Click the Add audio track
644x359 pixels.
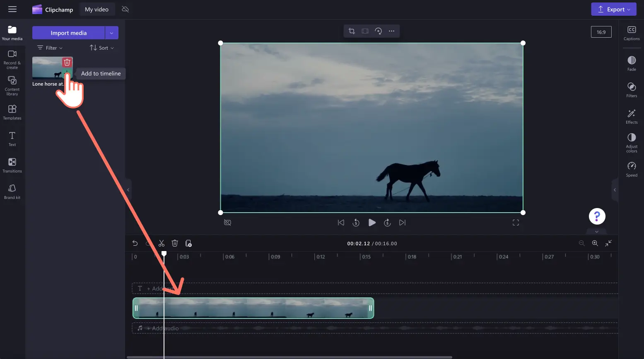click(x=375, y=328)
